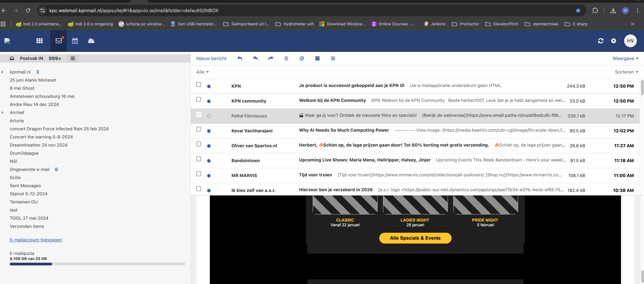Viewport: 644px width, 284px height.
Task: Expand the kpnmail.nl folder tree
Action: click(x=3, y=72)
